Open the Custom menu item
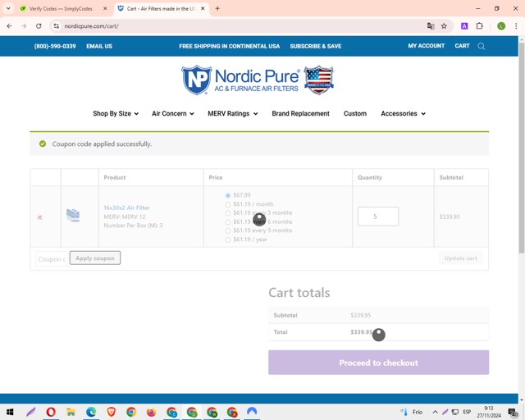Screen dimensions: 525x420 point(355,113)
